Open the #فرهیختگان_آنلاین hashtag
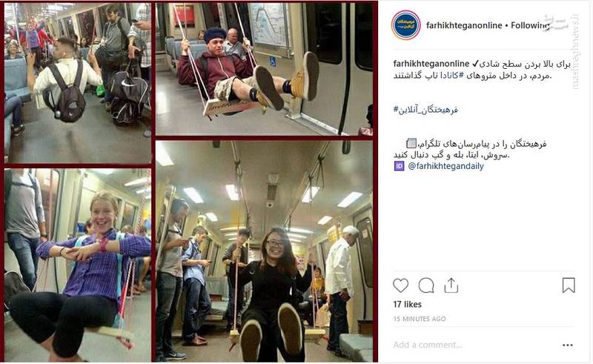The height and width of the screenshot is (364, 593). pyautogui.click(x=425, y=110)
